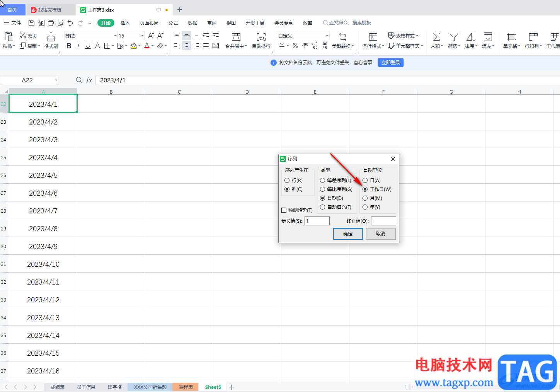This screenshot has width=560, height=392.
Task: Open the font color dropdown arrow
Action: pyautogui.click(x=153, y=46)
